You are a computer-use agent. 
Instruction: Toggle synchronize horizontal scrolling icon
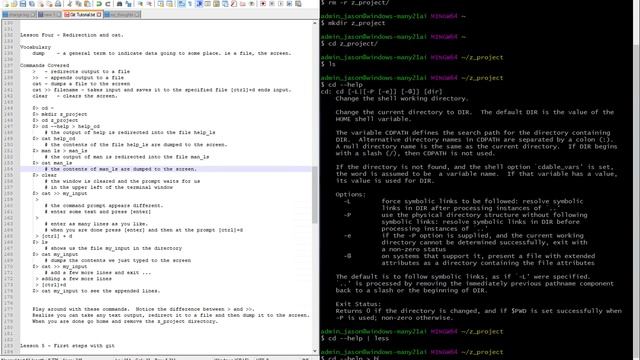coord(170,4)
